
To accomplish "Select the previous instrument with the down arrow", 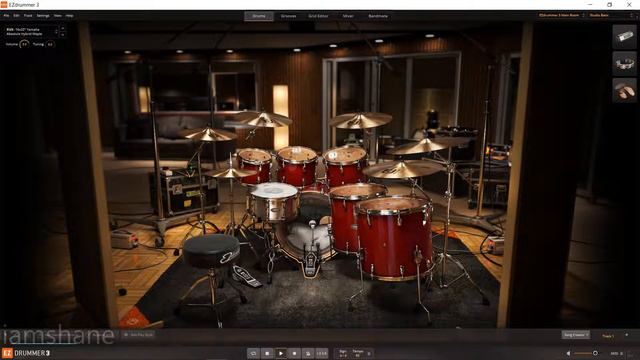I will [62, 35].
